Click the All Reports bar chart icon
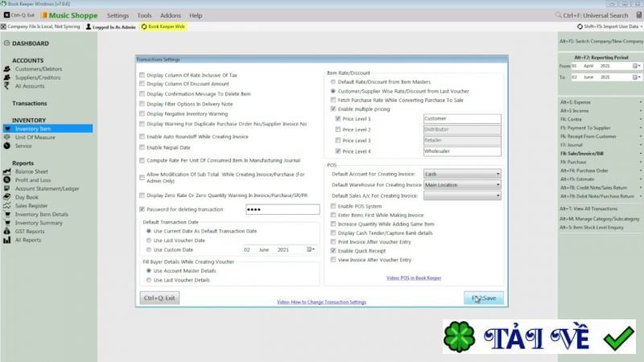This screenshot has width=644, height=362. (7, 240)
